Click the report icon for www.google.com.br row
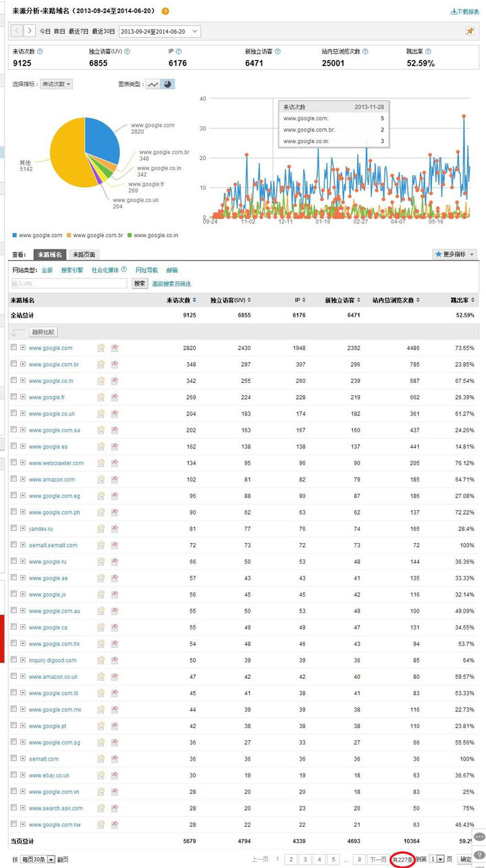Viewport: 486px width, 868px height. 115,365
